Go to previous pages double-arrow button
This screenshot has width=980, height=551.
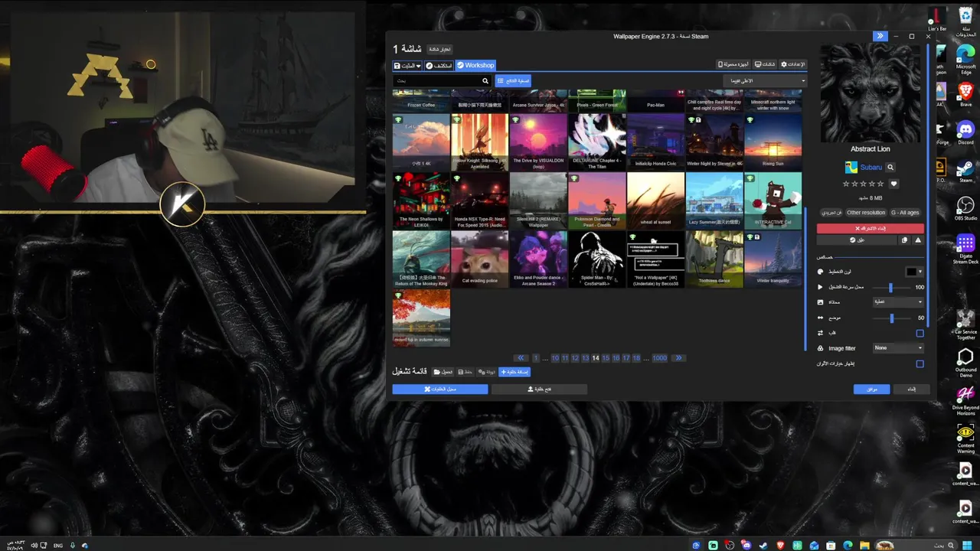pyautogui.click(x=521, y=357)
